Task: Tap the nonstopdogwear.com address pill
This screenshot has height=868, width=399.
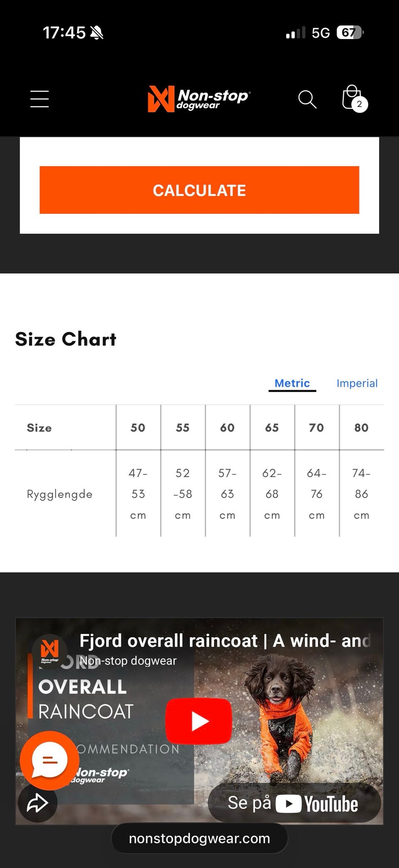Action: tap(199, 838)
